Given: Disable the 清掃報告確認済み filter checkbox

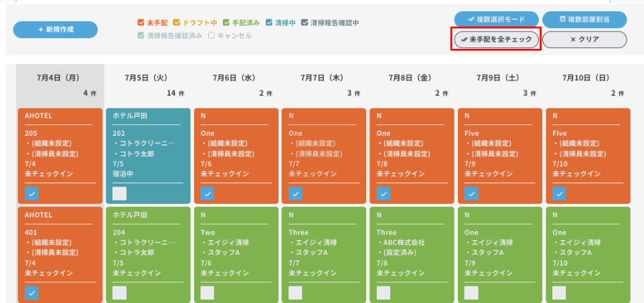Looking at the screenshot, I should (141, 35).
